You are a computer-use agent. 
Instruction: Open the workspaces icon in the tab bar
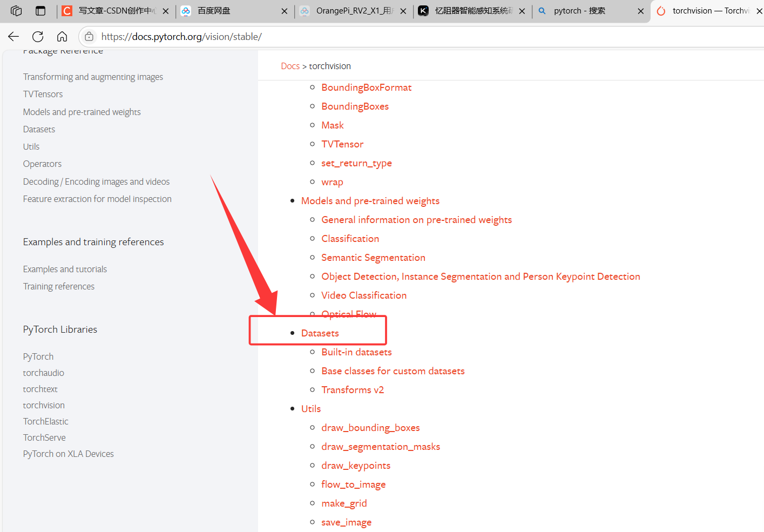[16, 11]
